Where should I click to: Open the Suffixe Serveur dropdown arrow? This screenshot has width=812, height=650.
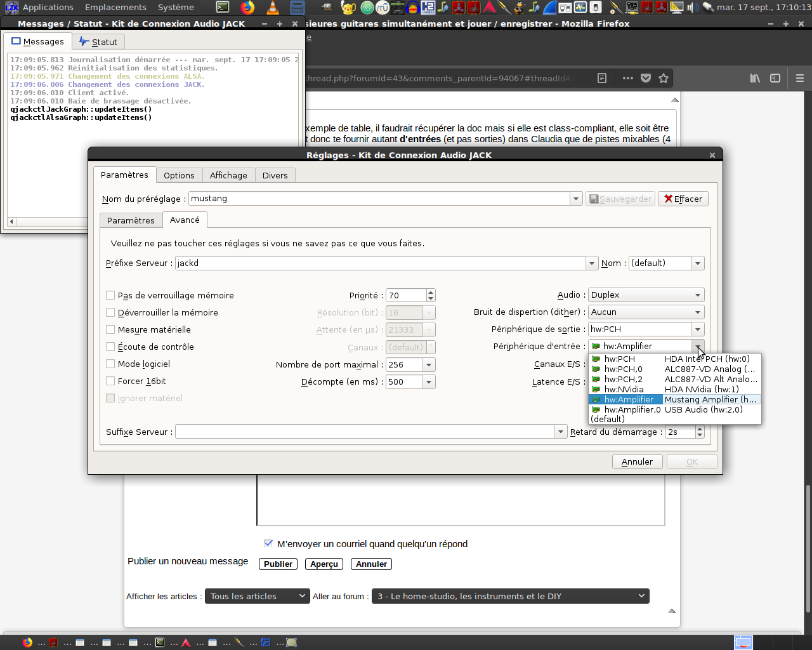coord(561,432)
